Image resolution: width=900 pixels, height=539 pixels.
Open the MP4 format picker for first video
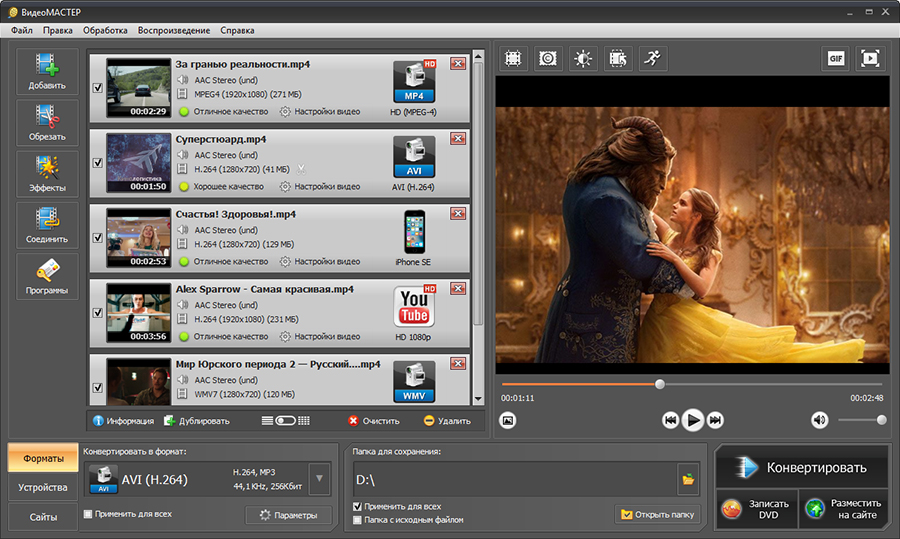(x=414, y=83)
